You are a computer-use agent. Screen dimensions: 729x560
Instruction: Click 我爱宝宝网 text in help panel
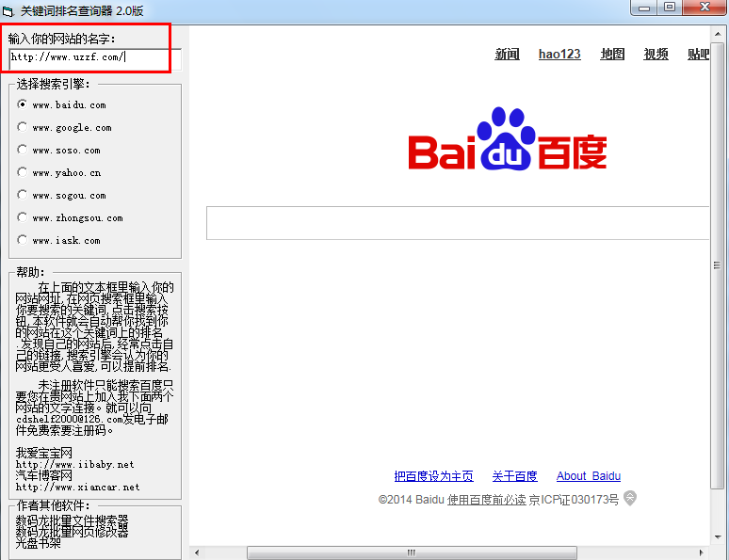pyautogui.click(x=43, y=453)
